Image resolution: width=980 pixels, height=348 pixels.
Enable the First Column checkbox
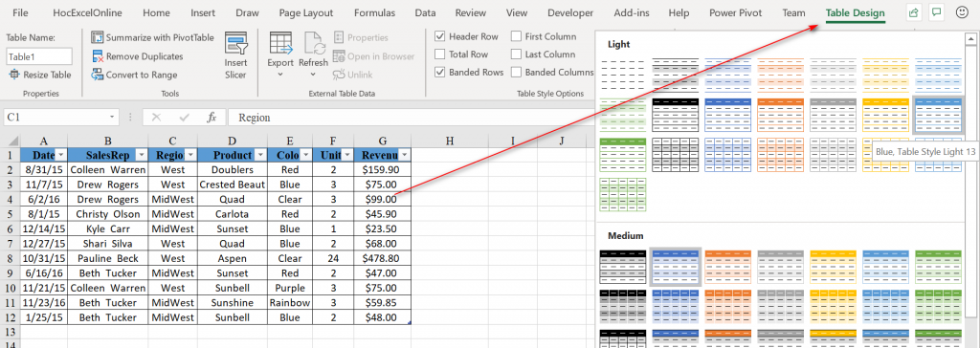point(516,36)
